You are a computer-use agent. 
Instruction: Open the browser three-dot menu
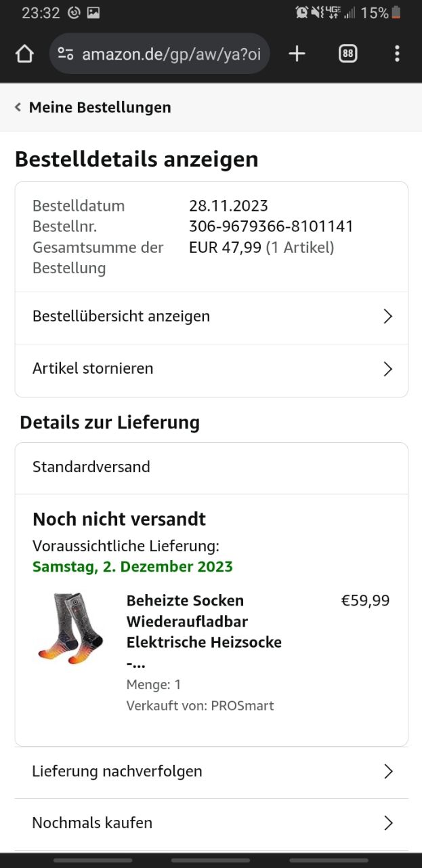click(x=397, y=54)
